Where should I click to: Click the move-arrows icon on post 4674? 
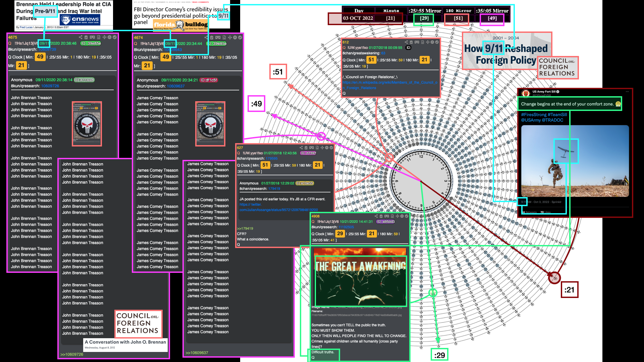click(230, 38)
